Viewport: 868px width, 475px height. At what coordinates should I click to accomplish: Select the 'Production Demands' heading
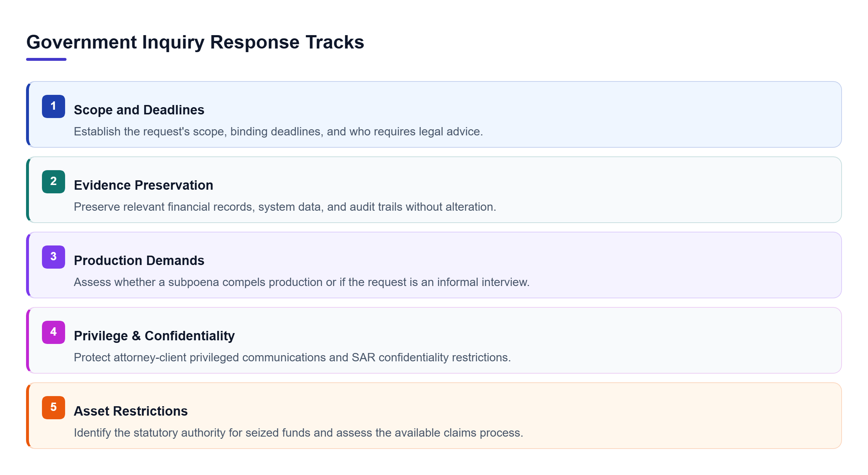coord(139,261)
